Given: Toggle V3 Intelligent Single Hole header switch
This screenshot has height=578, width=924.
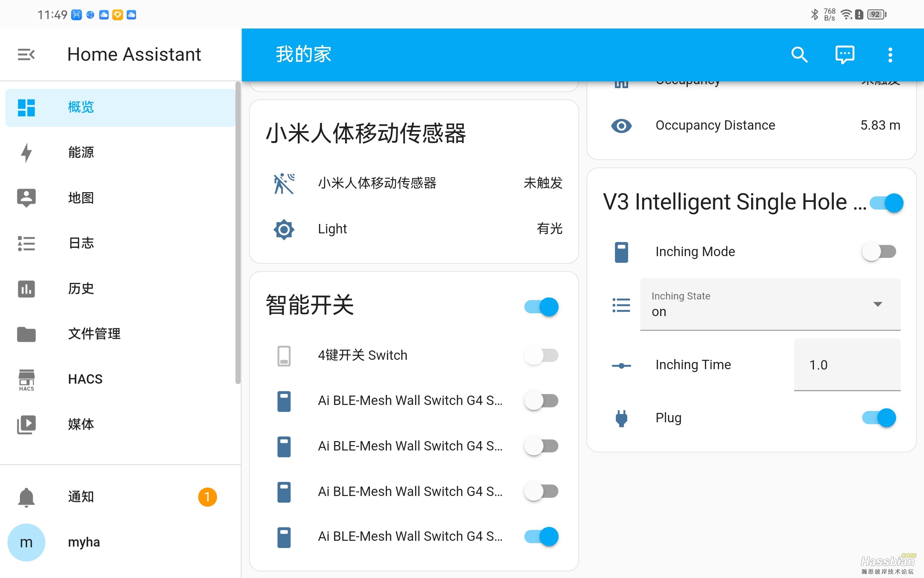Looking at the screenshot, I should [886, 203].
